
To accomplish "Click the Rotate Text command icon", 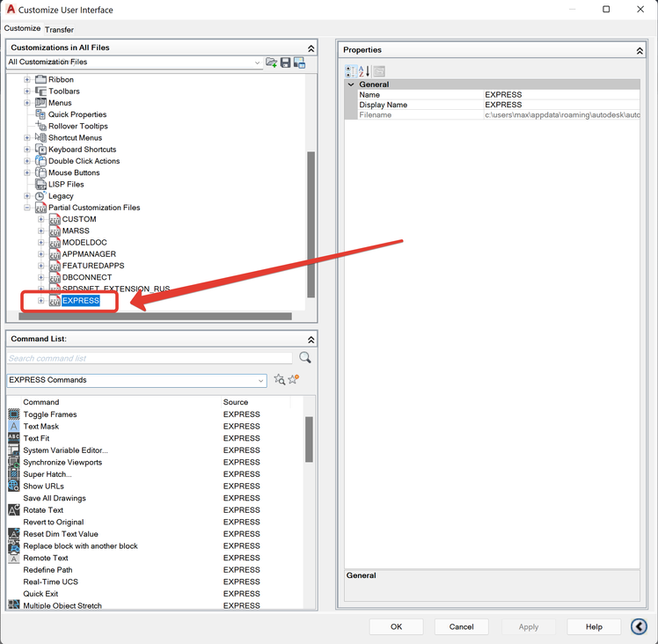I will point(14,510).
